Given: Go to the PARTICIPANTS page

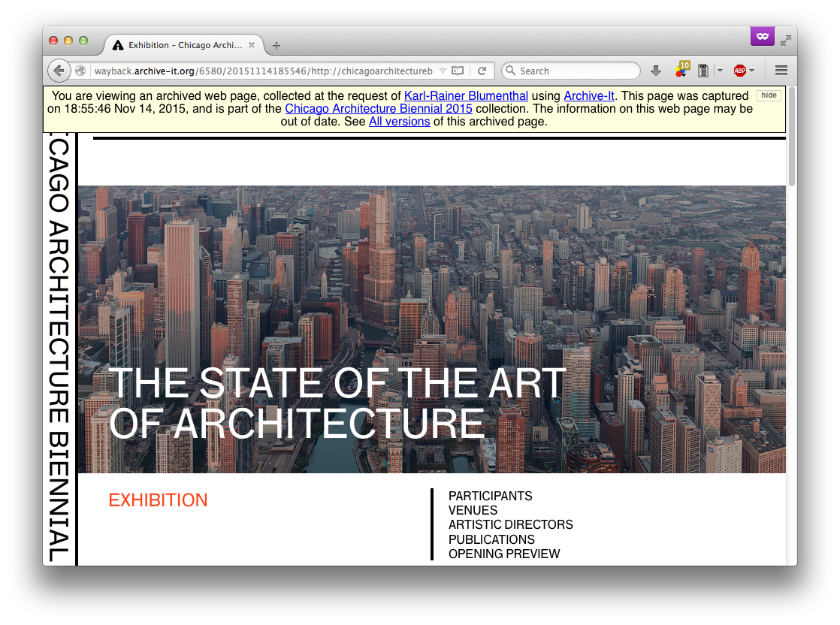Looking at the screenshot, I should [x=490, y=496].
